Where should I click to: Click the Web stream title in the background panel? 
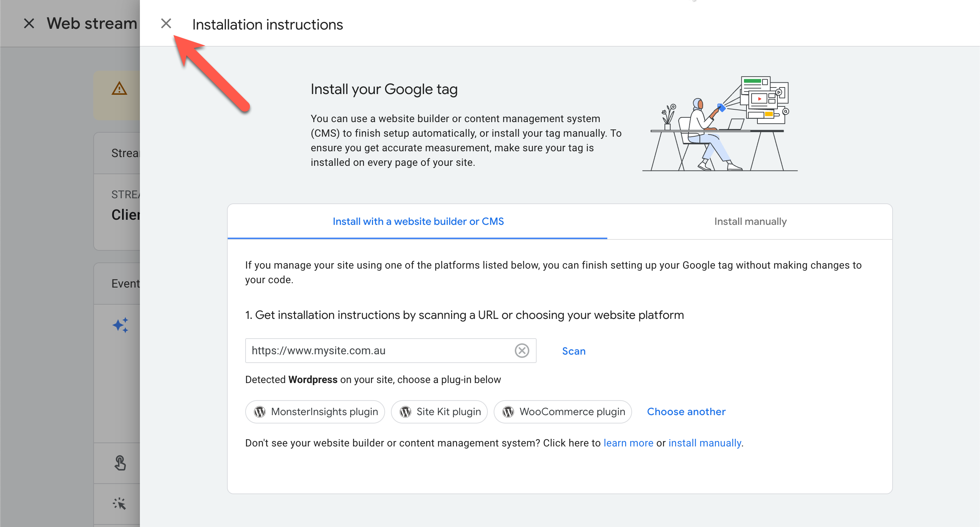(92, 24)
